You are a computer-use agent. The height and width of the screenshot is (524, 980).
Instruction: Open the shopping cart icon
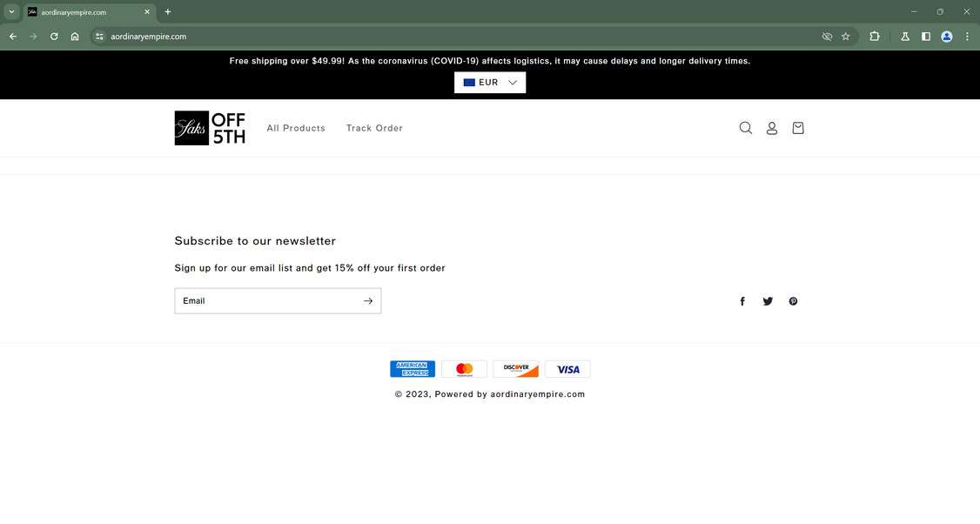click(x=797, y=127)
